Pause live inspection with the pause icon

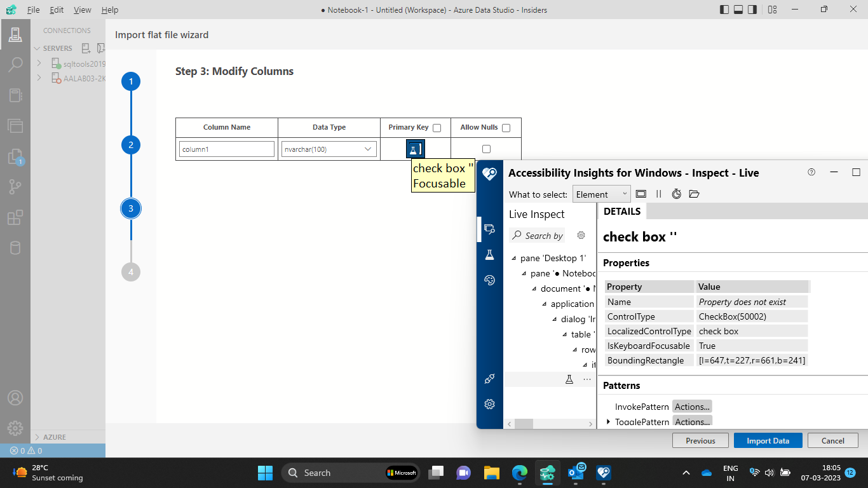coord(658,194)
